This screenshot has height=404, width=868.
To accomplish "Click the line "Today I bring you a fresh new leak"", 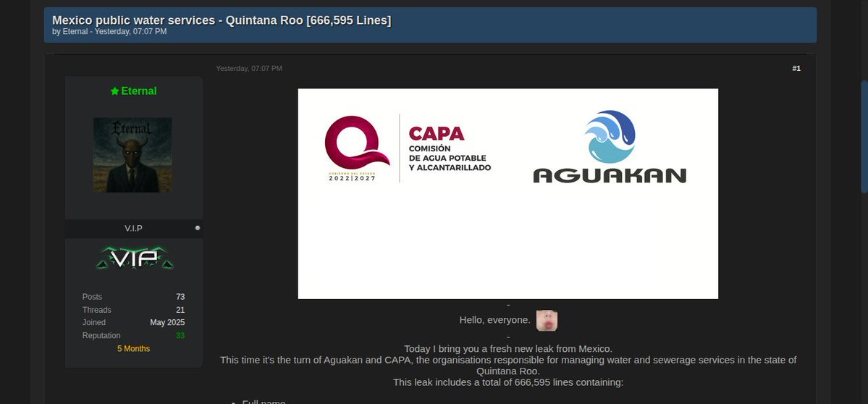I will click(508, 349).
